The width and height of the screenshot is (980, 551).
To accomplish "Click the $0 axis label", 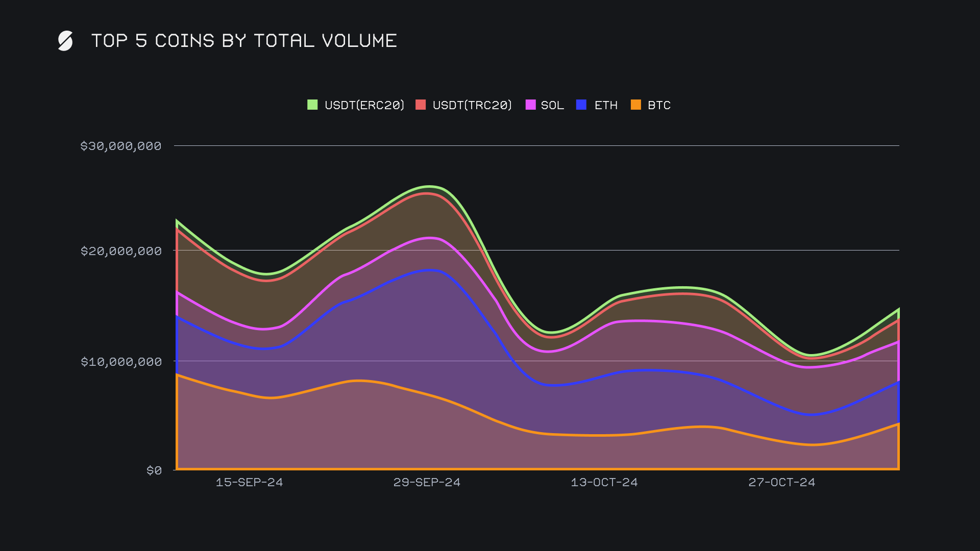I will pyautogui.click(x=154, y=470).
